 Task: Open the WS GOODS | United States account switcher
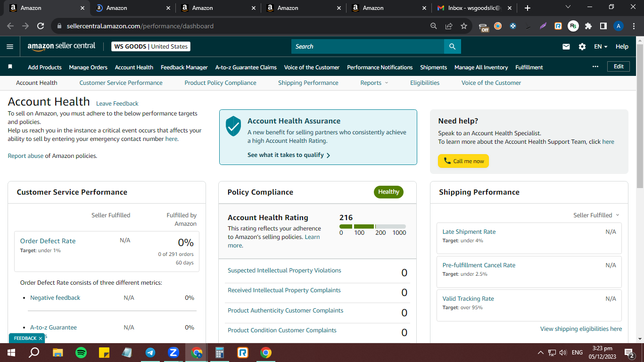point(151,46)
